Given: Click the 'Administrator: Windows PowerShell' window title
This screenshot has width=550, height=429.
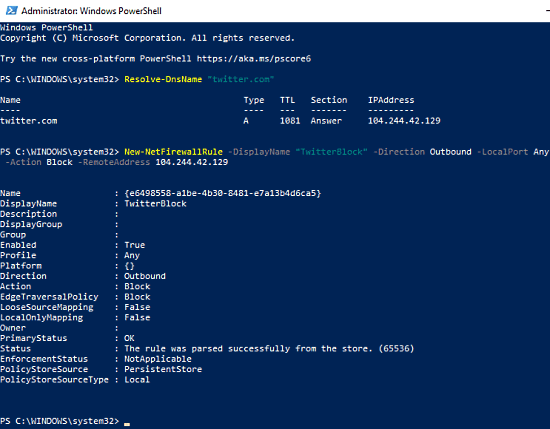Looking at the screenshot, I should point(91,11).
